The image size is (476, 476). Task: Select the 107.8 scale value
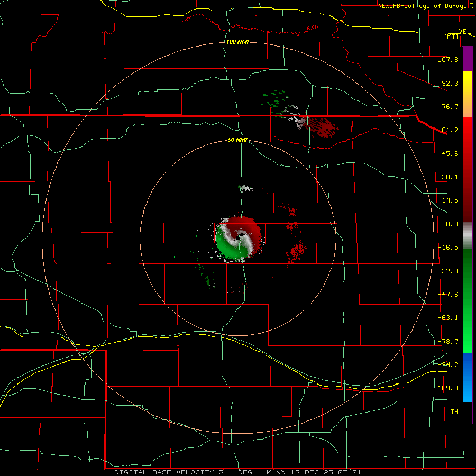448,59
